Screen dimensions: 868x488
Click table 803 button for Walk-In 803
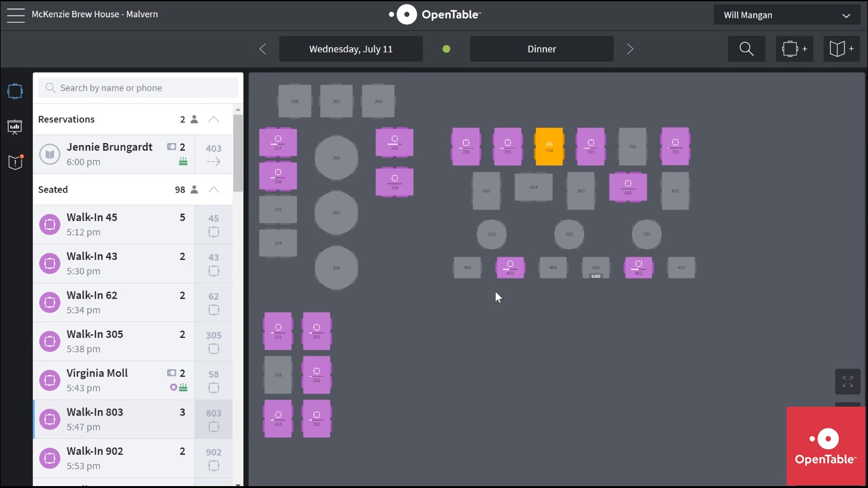click(x=214, y=419)
